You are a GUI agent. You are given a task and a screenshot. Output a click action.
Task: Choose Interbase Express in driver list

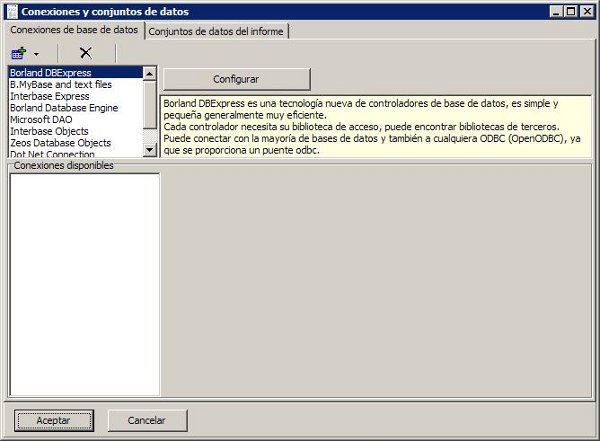[x=76, y=96]
